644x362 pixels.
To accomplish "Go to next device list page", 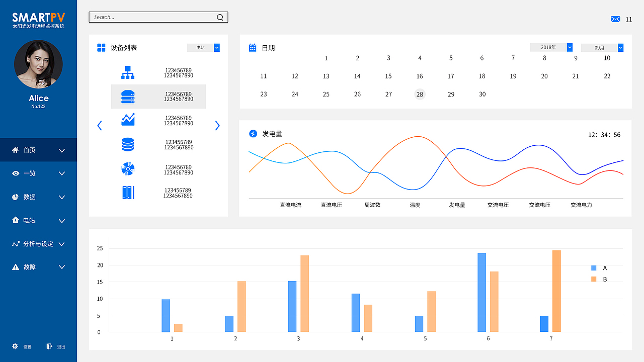I will click(x=217, y=126).
